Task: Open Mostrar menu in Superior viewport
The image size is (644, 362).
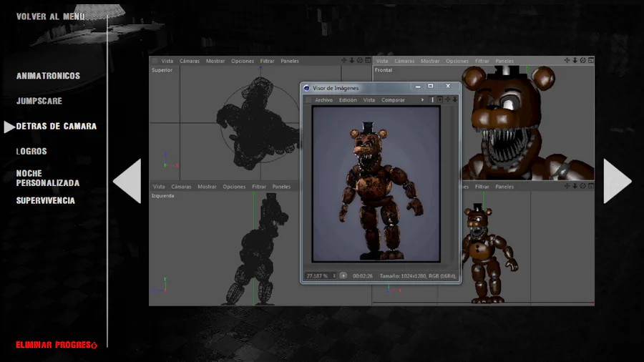Action: pos(215,61)
